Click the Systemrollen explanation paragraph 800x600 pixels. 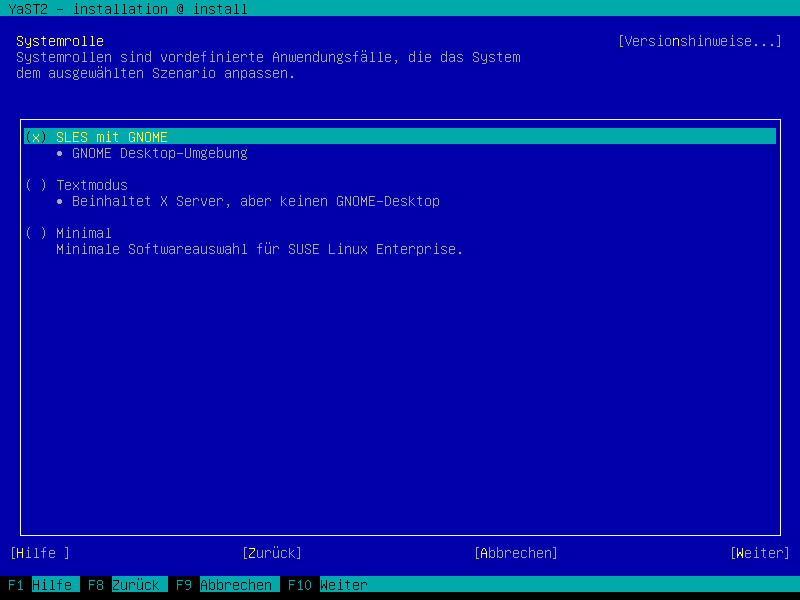[268, 65]
